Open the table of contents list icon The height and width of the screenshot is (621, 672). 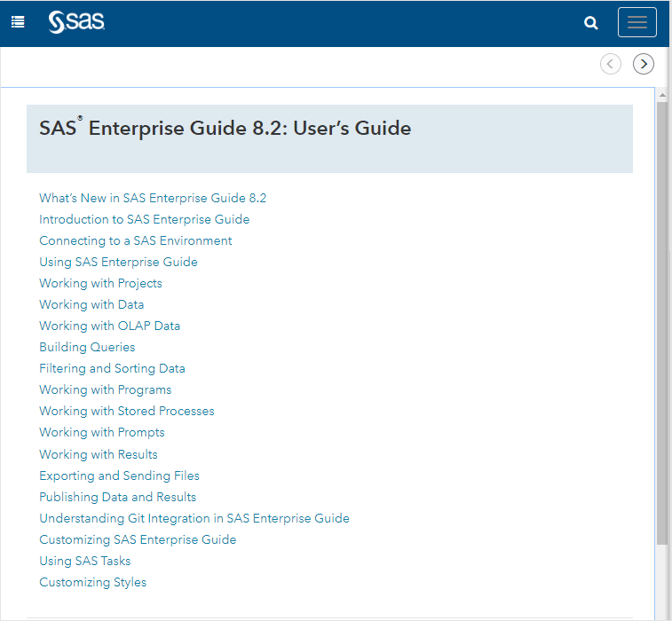(18, 22)
